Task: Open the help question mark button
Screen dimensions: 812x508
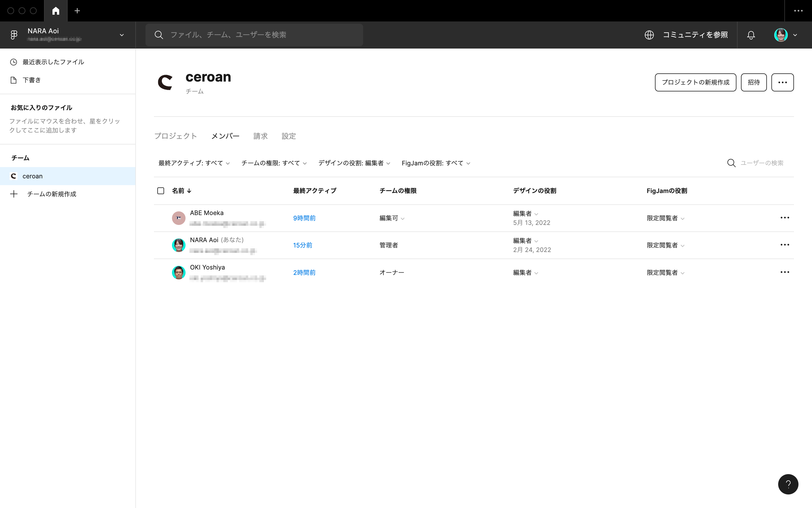Action: pos(788,484)
